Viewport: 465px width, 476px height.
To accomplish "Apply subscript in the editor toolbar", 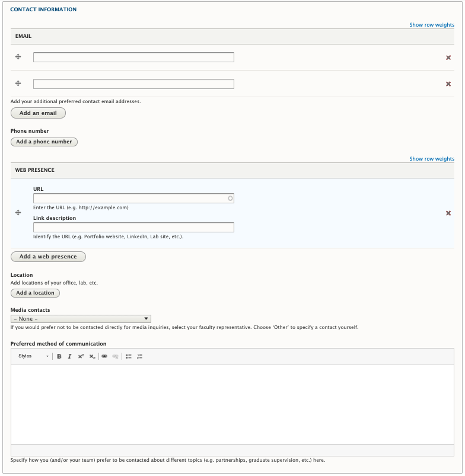I will tap(91, 356).
